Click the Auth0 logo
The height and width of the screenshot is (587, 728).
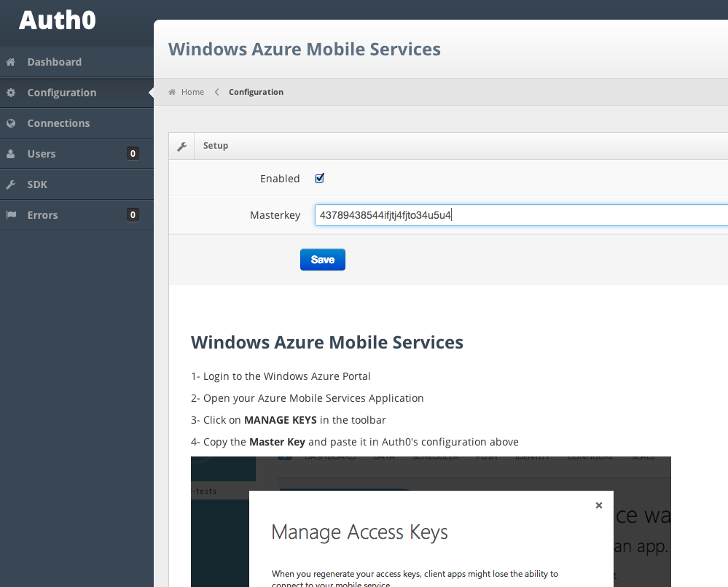(x=57, y=20)
